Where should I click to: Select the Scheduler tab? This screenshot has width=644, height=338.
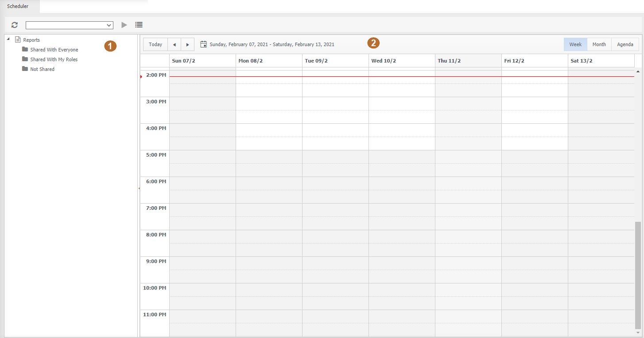click(18, 6)
